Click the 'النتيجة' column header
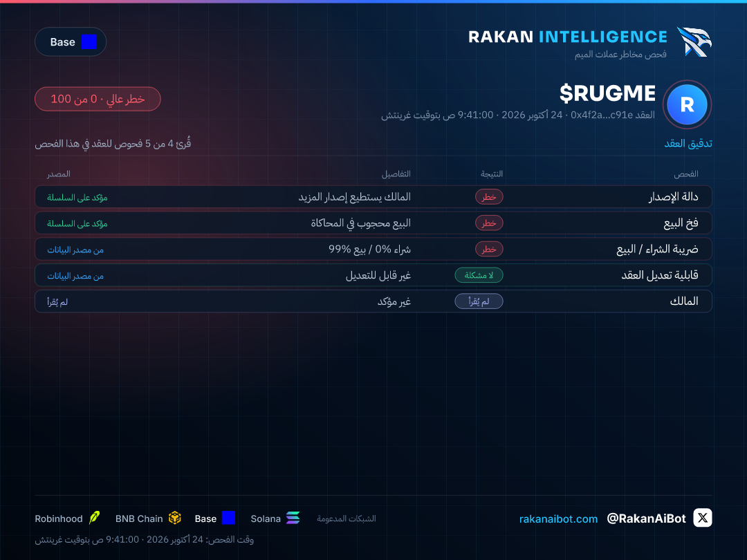747x560 pixels. click(x=492, y=174)
